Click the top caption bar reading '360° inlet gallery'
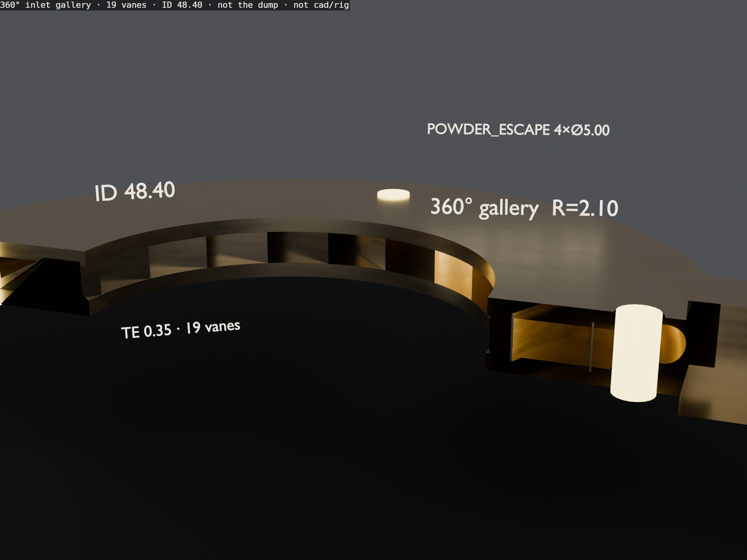This screenshot has width=747, height=560. click(175, 5)
